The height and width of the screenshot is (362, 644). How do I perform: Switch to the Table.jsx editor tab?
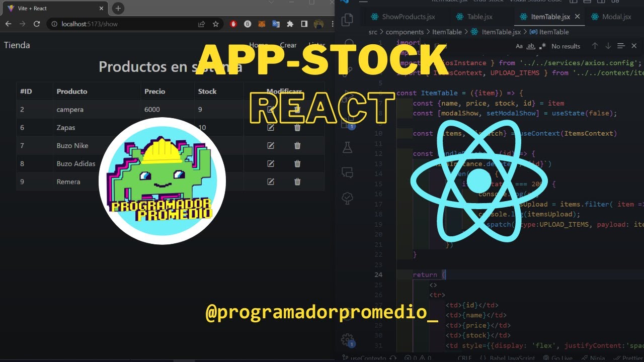[474, 17]
